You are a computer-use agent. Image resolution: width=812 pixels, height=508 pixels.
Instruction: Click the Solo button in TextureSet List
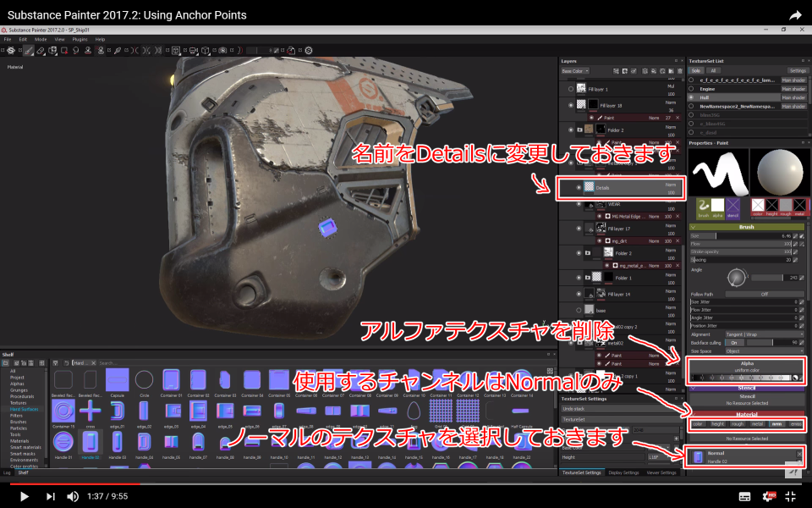pyautogui.click(x=695, y=70)
